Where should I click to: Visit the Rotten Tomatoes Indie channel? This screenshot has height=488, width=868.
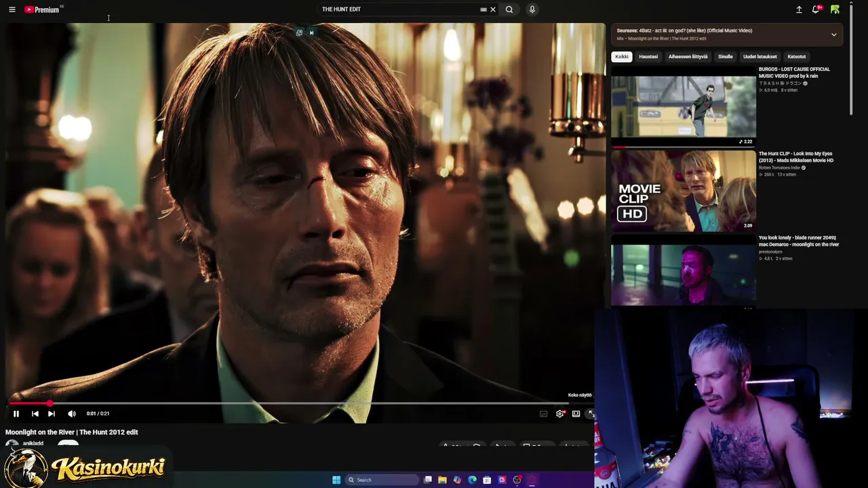(779, 167)
